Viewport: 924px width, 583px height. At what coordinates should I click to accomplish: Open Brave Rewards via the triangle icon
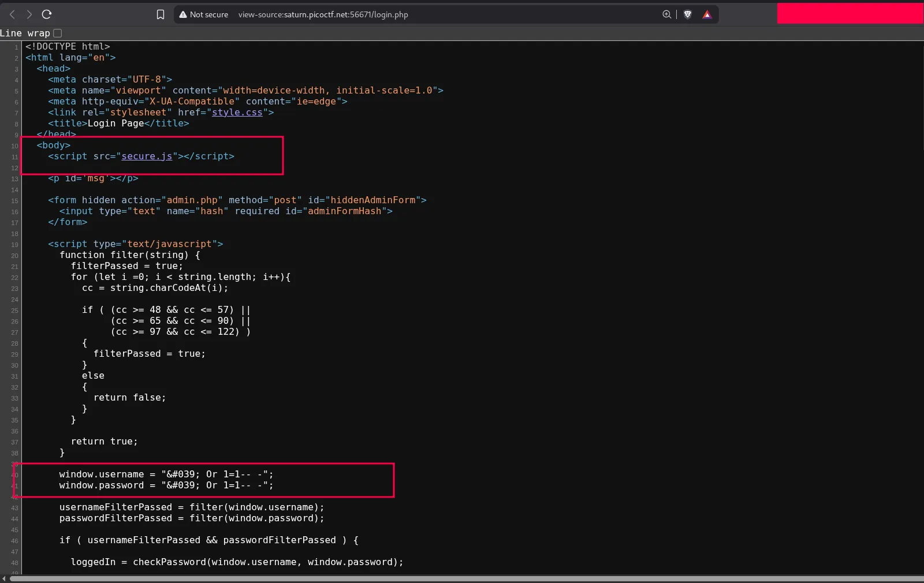(x=707, y=14)
